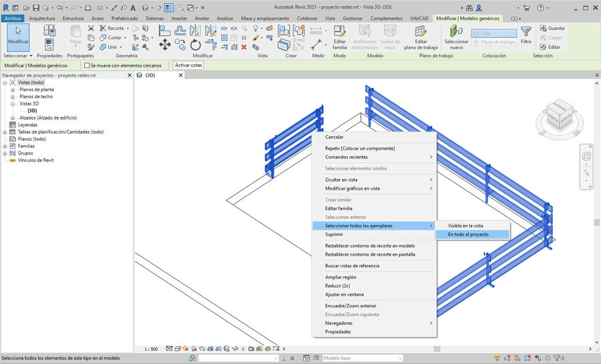The height and width of the screenshot is (364, 601).
Task: Select 'Editar familia' in context menu
Action: click(339, 208)
